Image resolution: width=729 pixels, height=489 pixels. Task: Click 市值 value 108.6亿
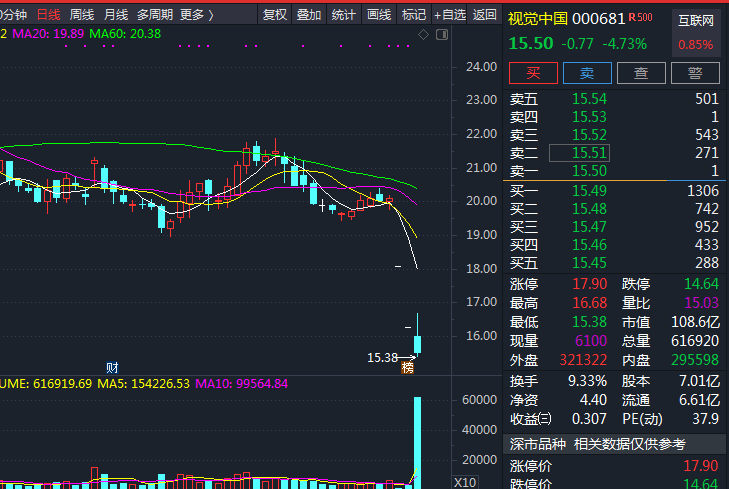(695, 322)
